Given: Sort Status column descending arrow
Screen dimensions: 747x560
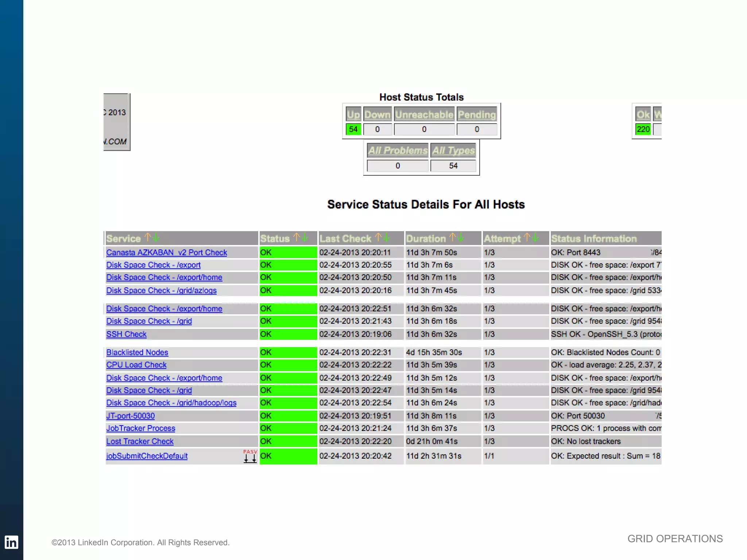Looking at the screenshot, I should pyautogui.click(x=305, y=238).
